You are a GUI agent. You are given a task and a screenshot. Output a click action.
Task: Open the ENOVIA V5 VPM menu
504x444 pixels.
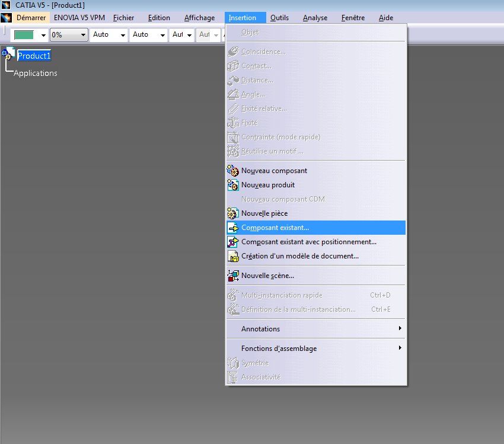coord(79,18)
